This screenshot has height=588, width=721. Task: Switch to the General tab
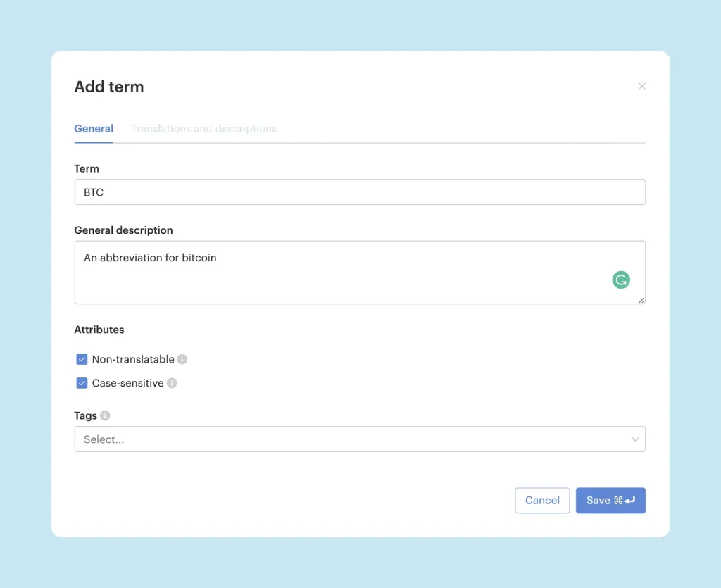pyautogui.click(x=94, y=129)
